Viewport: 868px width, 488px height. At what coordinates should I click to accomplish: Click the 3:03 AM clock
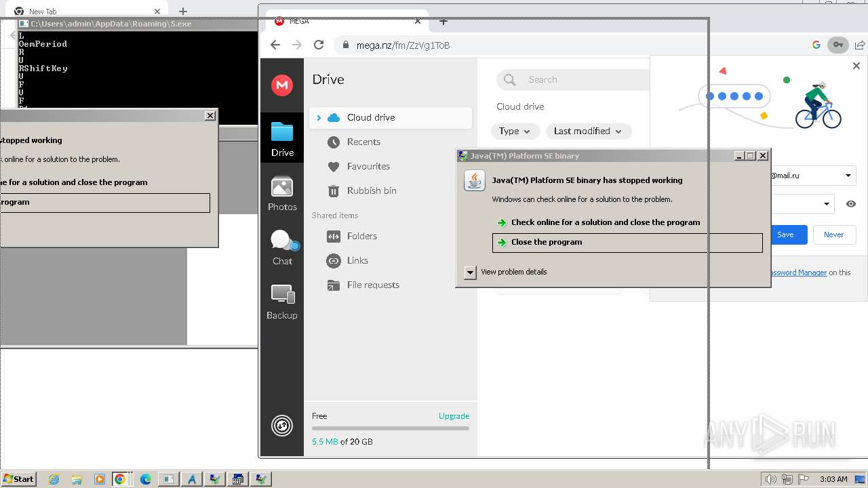(833, 479)
